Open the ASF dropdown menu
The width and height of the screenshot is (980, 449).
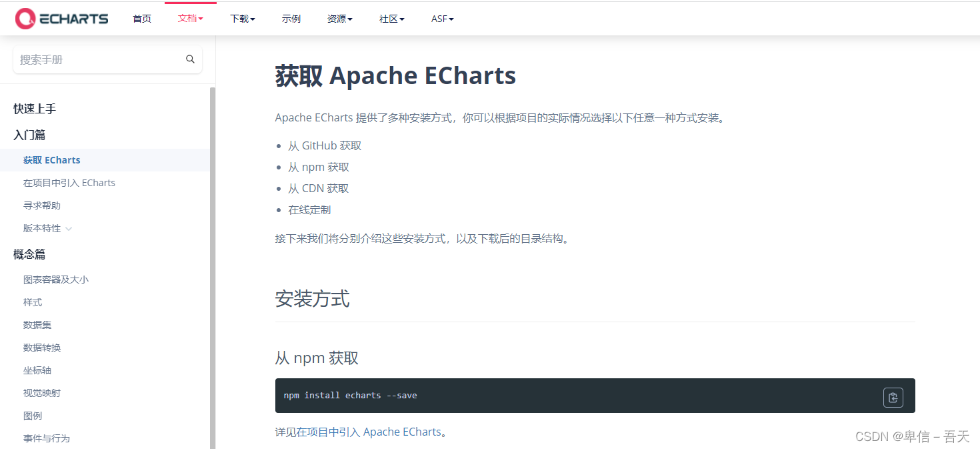[443, 19]
